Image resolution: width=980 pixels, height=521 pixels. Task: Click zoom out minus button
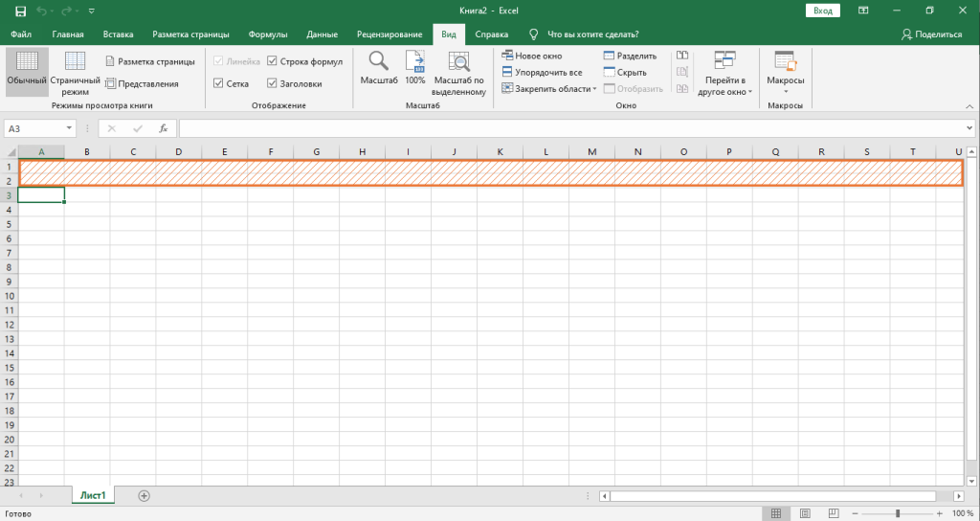click(857, 513)
